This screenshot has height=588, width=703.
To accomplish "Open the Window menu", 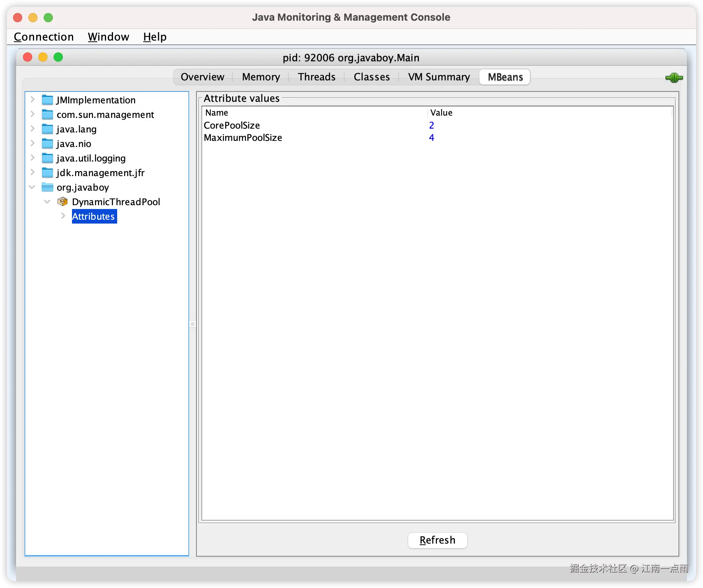I will coord(108,37).
